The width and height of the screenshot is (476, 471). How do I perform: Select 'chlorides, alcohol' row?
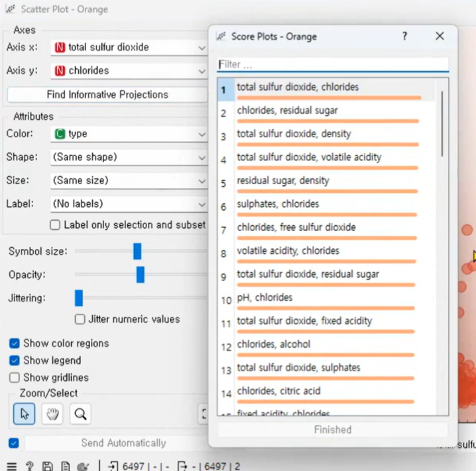(326, 346)
